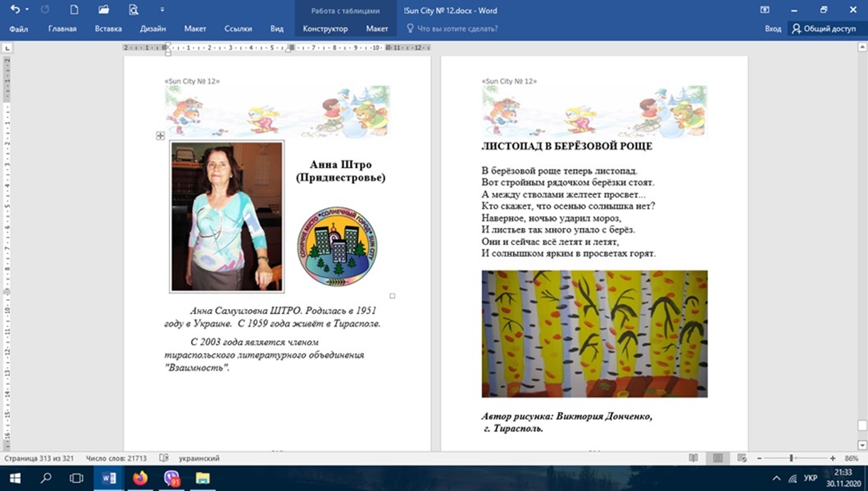Viewport: 868px width, 491px height.
Task: Click the vertical scrollbar down arrow
Action: click(862, 446)
